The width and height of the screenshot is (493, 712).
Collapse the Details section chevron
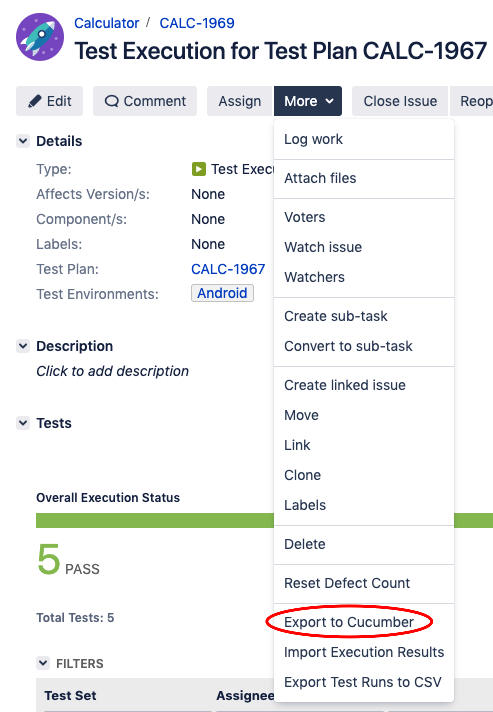pyautogui.click(x=23, y=141)
